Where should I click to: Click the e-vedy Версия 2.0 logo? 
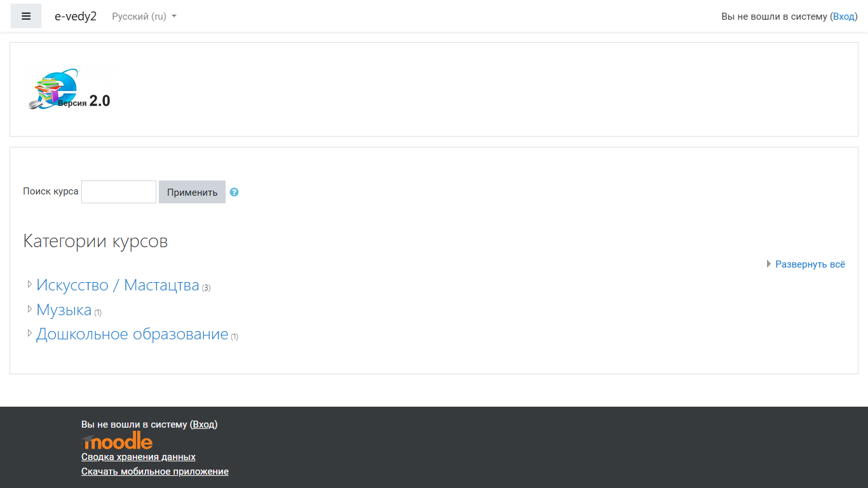70,90
